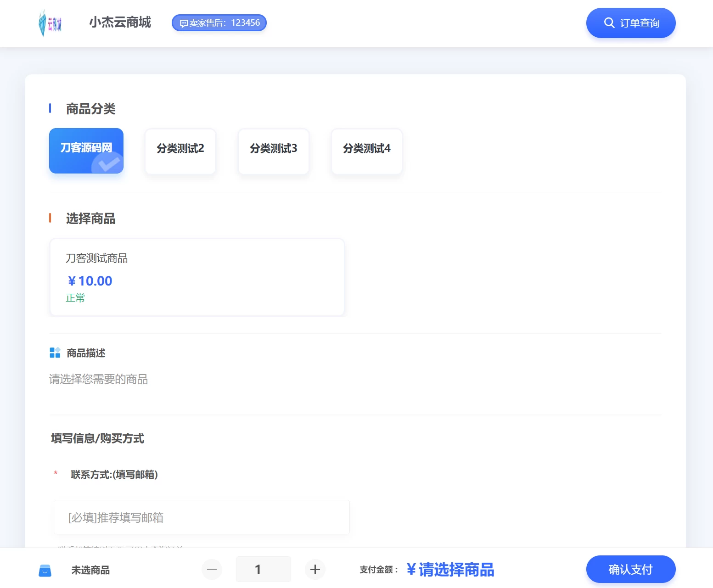
Task: Click the checkmark badge on 刀客源码网 category
Action: (107, 163)
